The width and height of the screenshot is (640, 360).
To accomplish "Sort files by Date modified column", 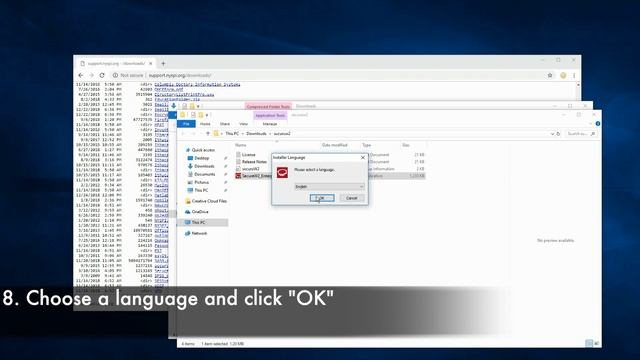I will click(334, 145).
